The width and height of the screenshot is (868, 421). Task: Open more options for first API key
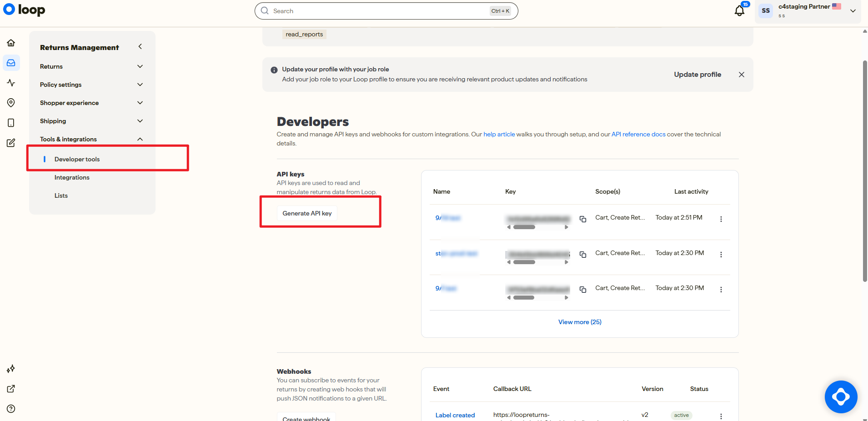tap(721, 219)
